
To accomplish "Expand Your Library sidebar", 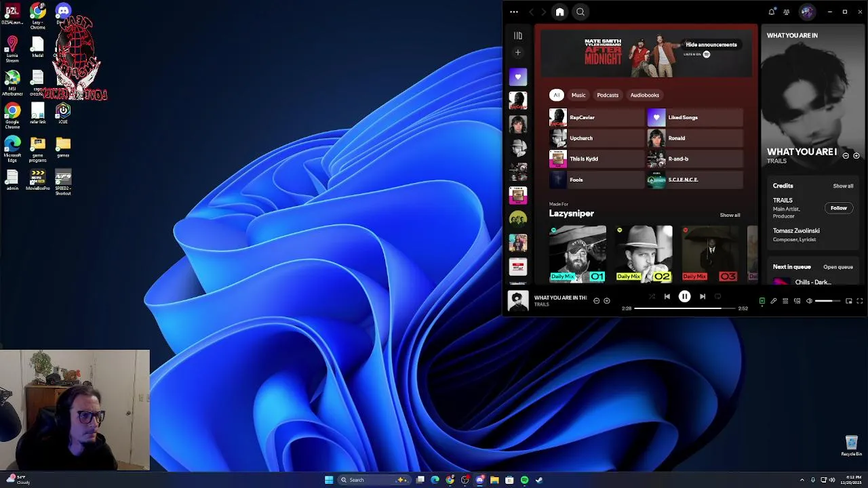I will (518, 35).
